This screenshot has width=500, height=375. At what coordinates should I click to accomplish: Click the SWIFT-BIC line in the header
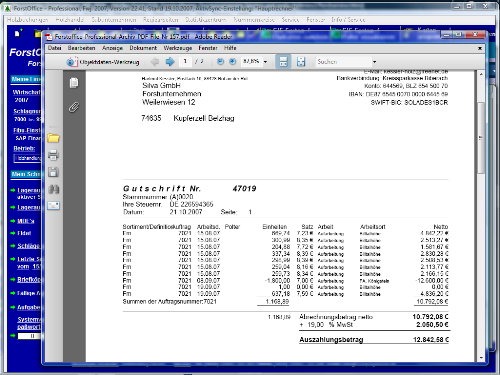[409, 102]
